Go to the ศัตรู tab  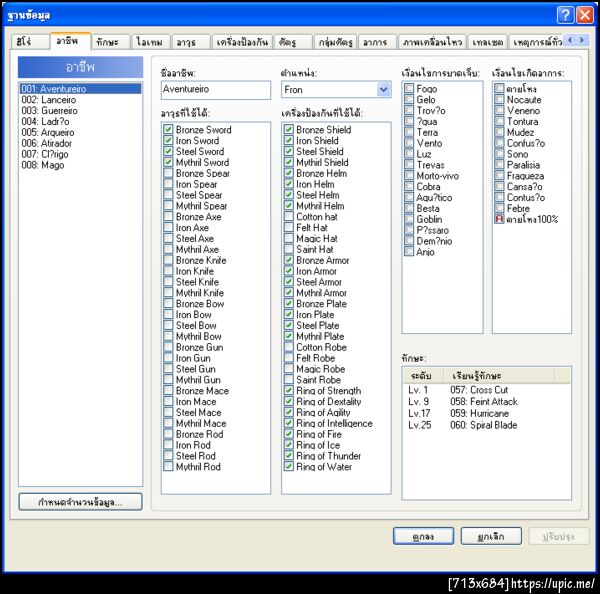(288, 42)
